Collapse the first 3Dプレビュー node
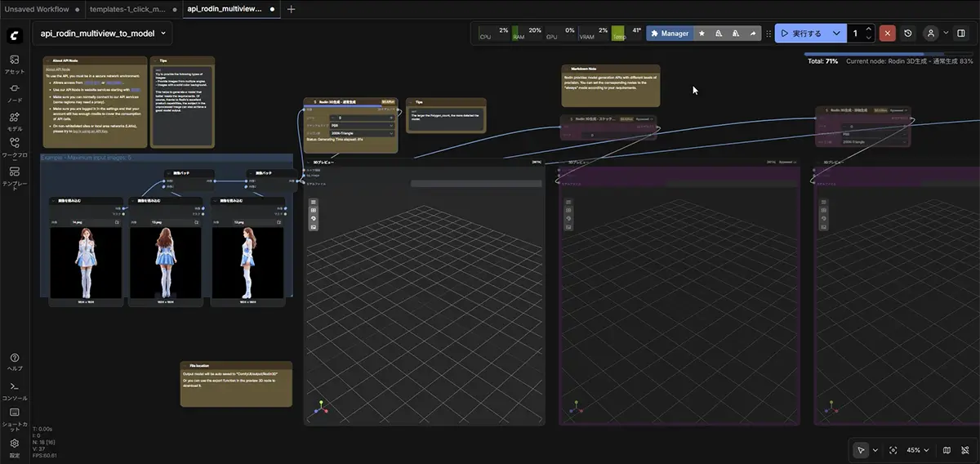The height and width of the screenshot is (464, 980). (308, 163)
